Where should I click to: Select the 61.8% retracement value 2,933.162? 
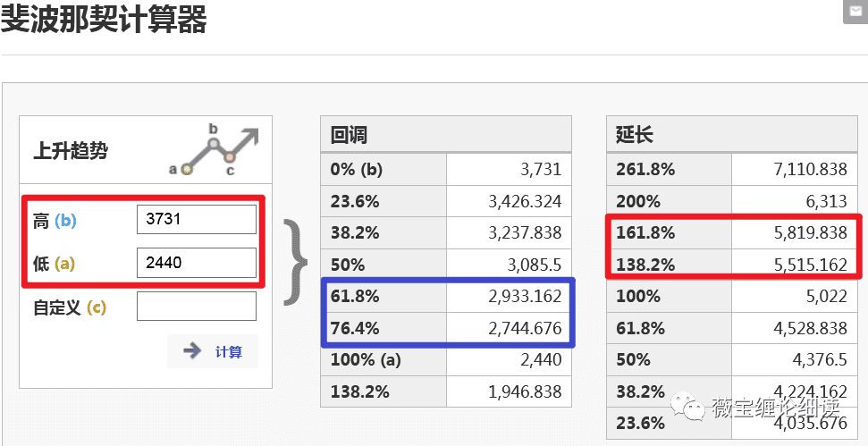(525, 296)
